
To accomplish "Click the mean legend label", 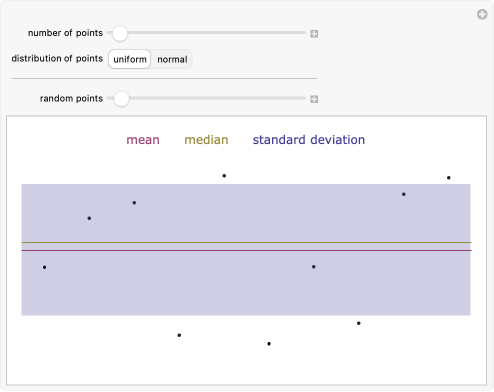I will [x=143, y=140].
